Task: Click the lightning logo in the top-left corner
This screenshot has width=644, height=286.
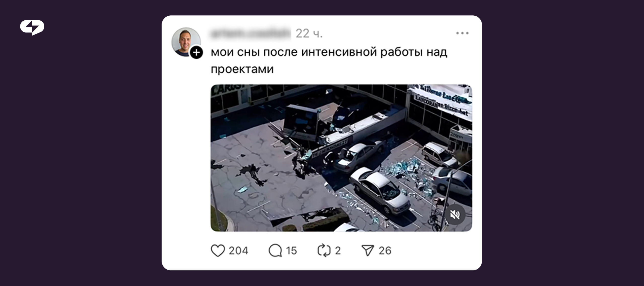Action: tap(32, 27)
